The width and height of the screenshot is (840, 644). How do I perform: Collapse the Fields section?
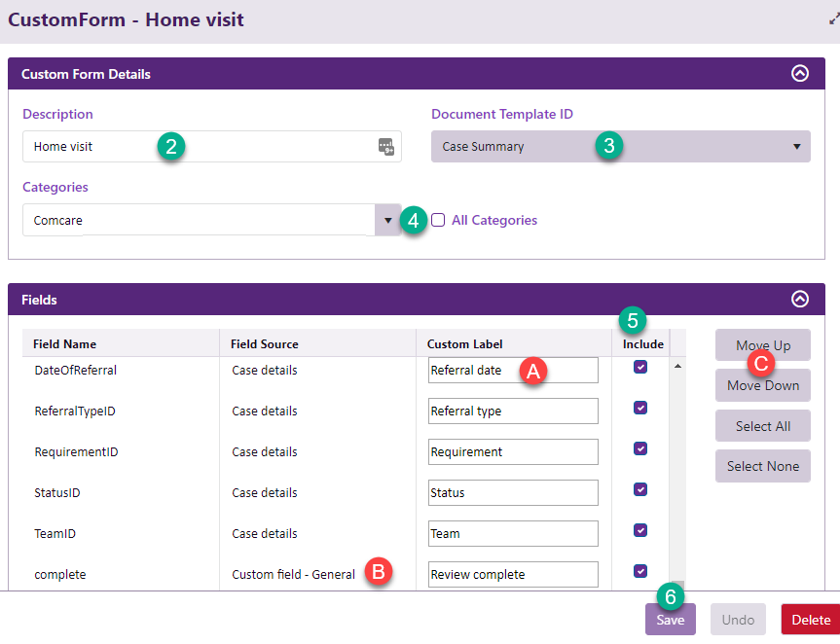800,300
